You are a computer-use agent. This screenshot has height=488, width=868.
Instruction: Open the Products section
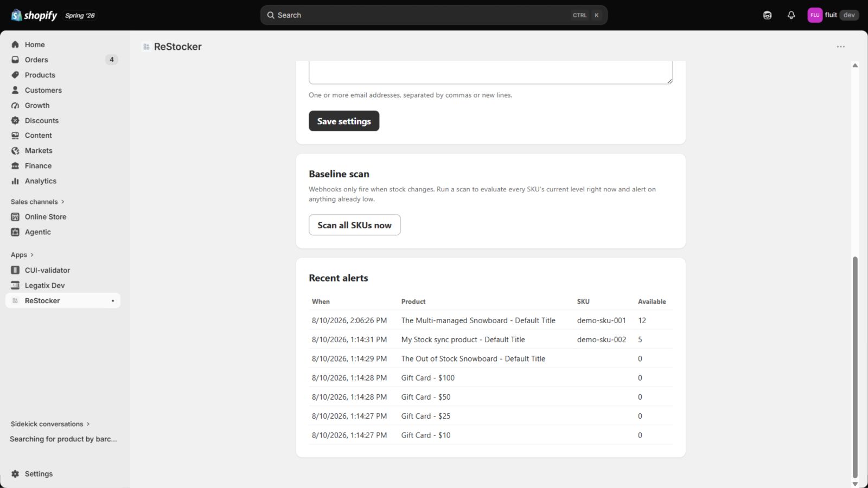63,75
